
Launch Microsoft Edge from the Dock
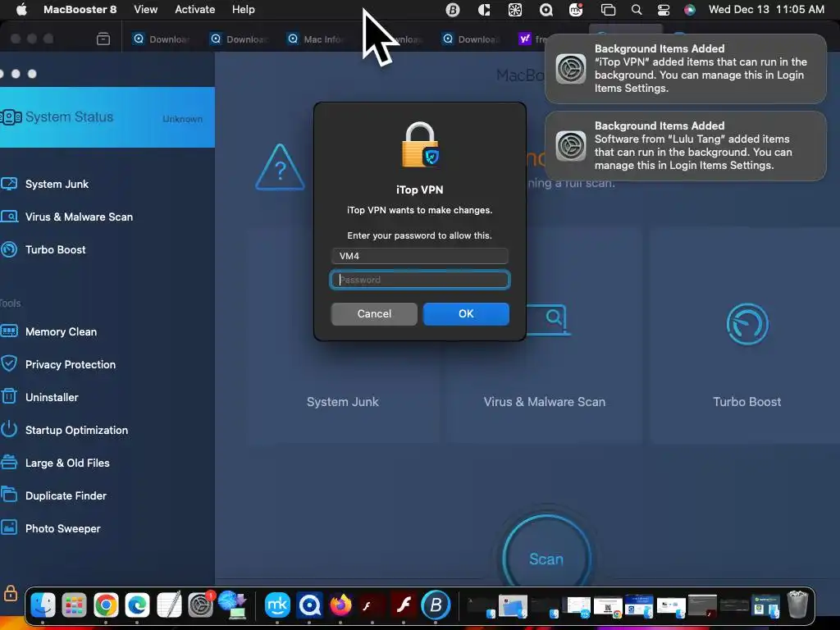tap(137, 605)
